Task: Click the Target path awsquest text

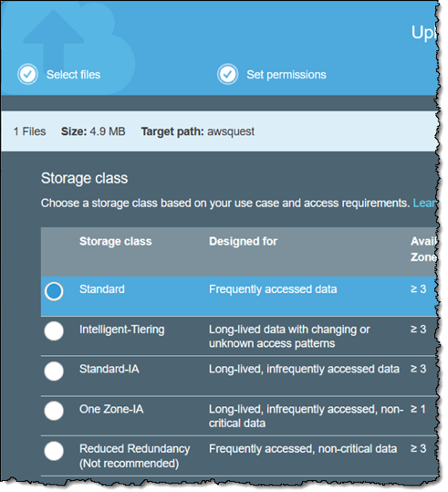Action: [x=198, y=131]
